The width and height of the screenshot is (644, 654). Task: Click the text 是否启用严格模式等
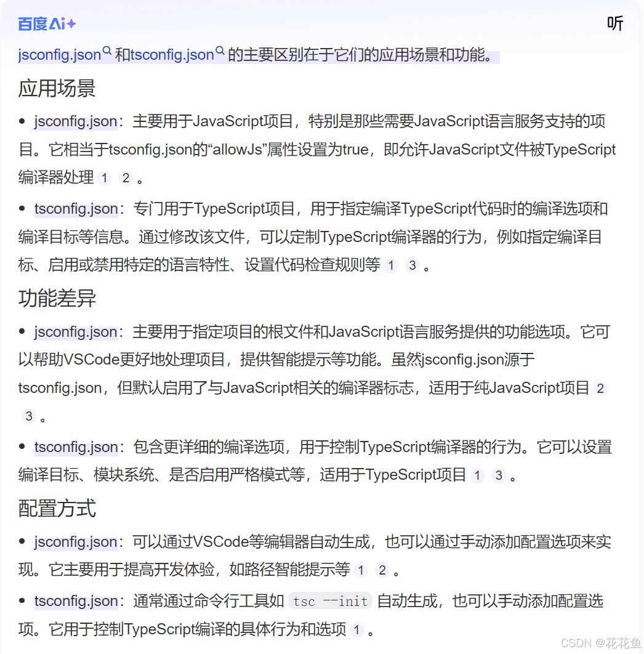236,475
